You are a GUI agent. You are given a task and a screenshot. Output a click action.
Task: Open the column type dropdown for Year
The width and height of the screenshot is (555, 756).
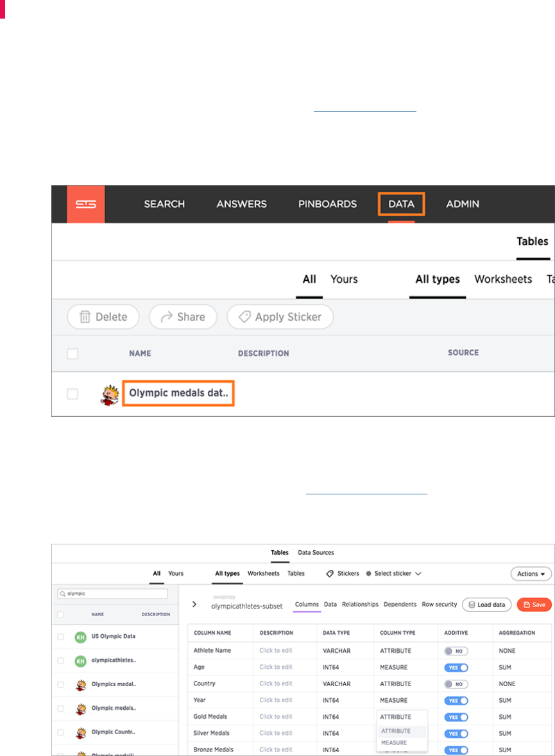394,700
